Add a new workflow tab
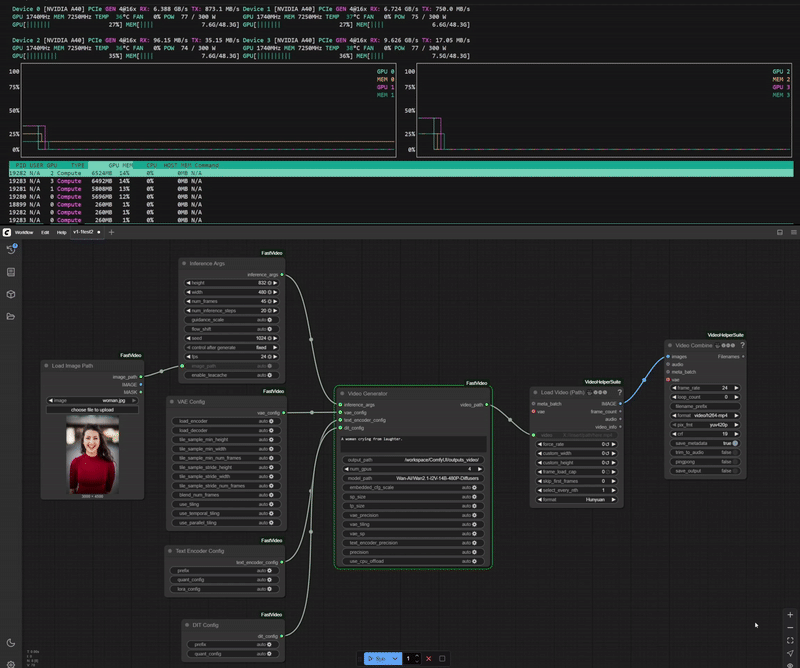800x668 pixels. pos(111,232)
